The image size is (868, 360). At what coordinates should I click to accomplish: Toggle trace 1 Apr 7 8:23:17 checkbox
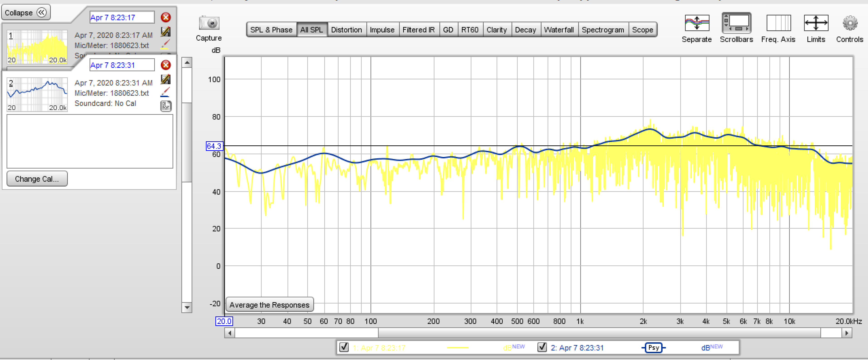click(344, 347)
